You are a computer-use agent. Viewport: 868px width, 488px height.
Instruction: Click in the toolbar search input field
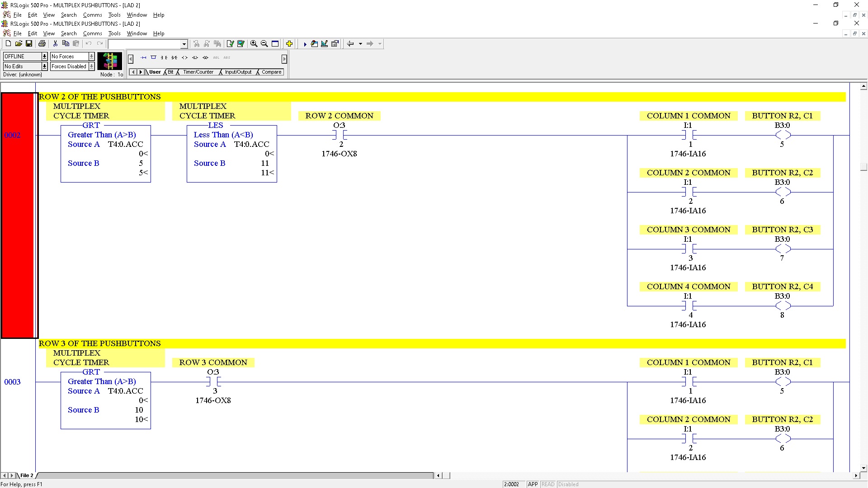(x=144, y=44)
